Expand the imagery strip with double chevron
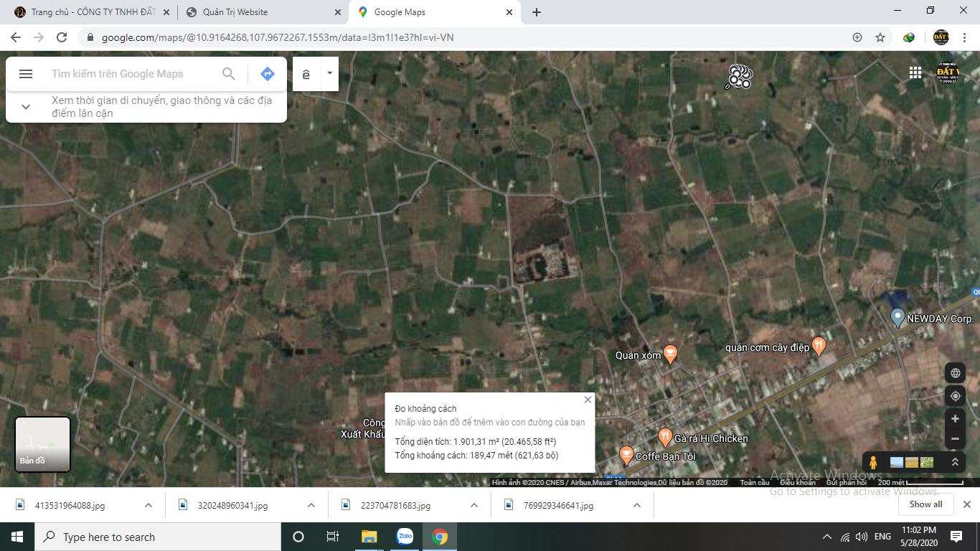This screenshot has height=551, width=980. tap(955, 462)
